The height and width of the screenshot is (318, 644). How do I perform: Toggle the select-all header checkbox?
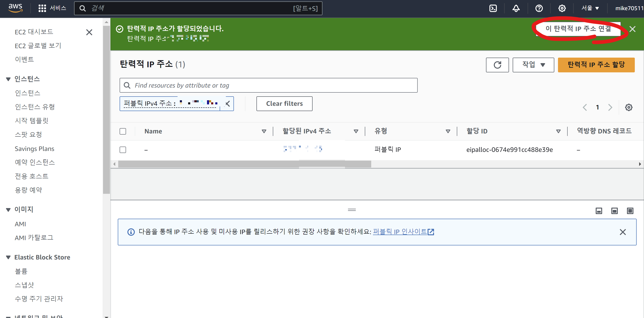[123, 131]
